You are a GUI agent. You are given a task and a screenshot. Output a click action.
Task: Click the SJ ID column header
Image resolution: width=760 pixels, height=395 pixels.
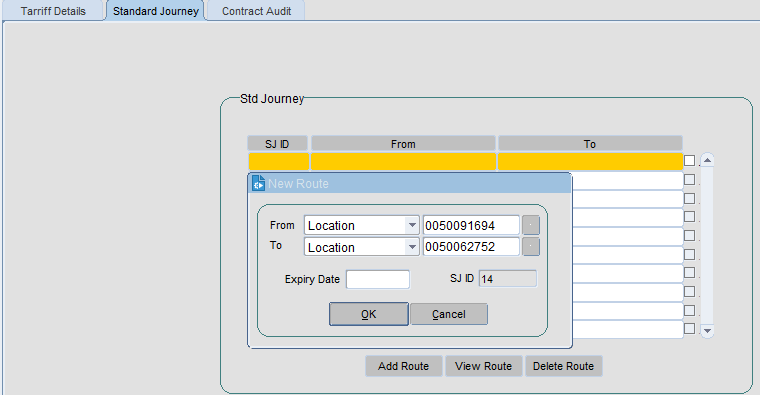coord(277,143)
